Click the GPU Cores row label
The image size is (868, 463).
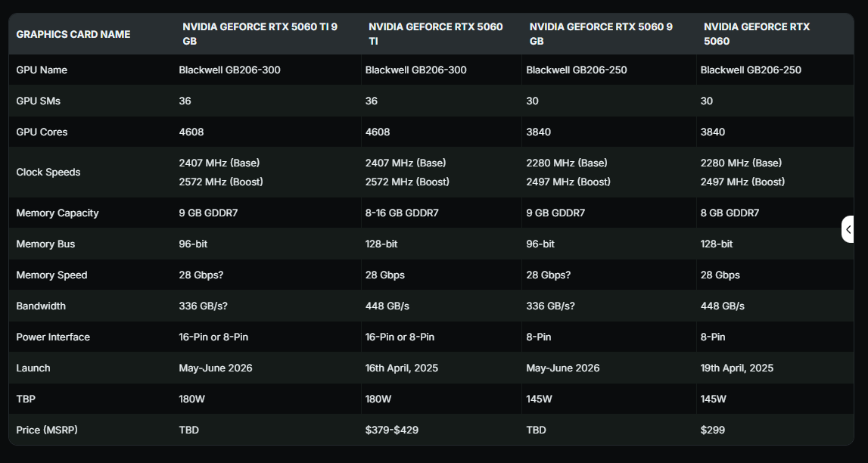42,132
